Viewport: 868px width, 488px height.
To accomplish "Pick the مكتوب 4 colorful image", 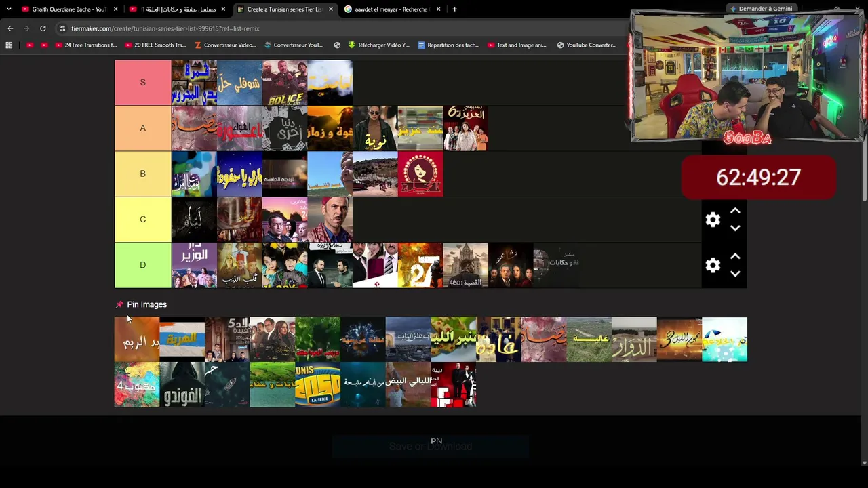I will pos(137,384).
